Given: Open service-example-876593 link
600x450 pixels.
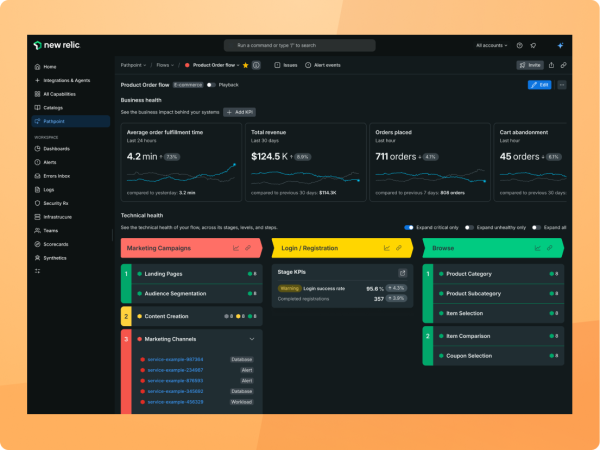Looking at the screenshot, I should coord(175,381).
